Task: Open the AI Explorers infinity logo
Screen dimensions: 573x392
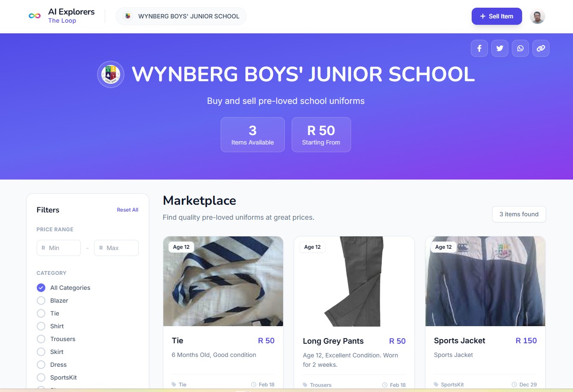Action: pyautogui.click(x=35, y=16)
